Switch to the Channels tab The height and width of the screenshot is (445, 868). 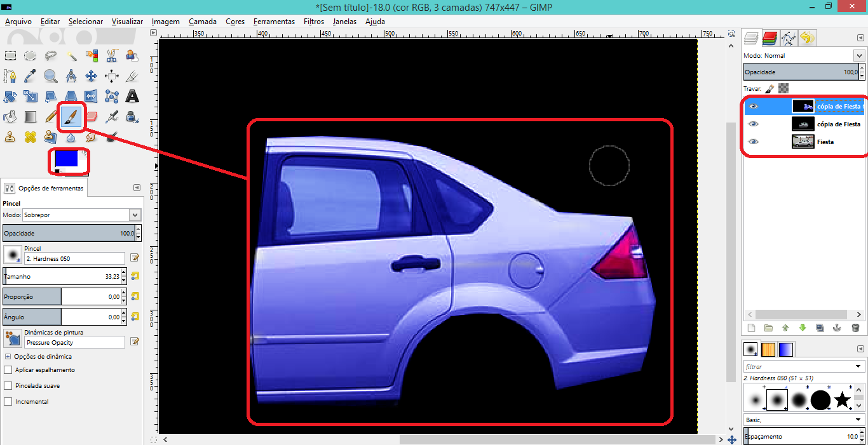(770, 39)
